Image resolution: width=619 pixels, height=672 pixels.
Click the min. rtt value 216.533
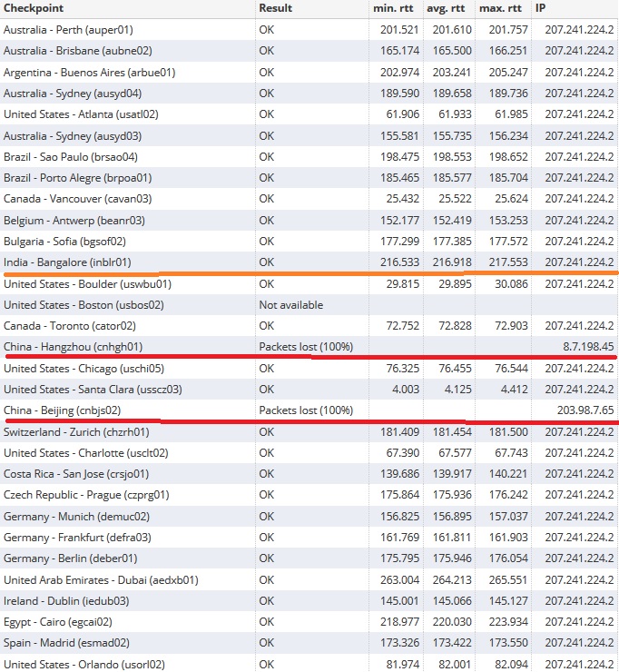(399, 262)
